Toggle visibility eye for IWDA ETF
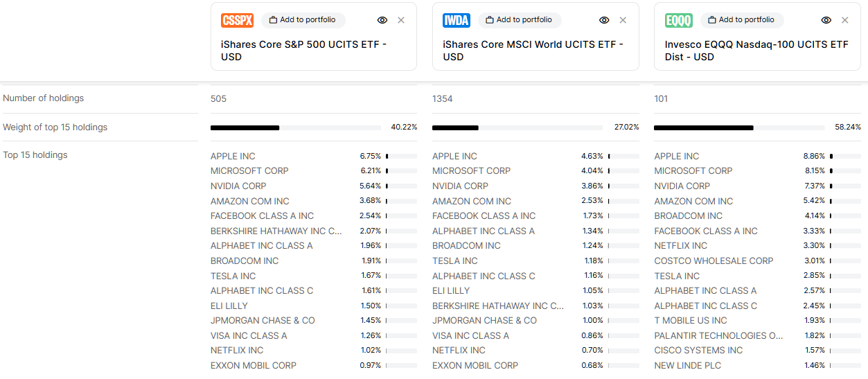 point(604,21)
